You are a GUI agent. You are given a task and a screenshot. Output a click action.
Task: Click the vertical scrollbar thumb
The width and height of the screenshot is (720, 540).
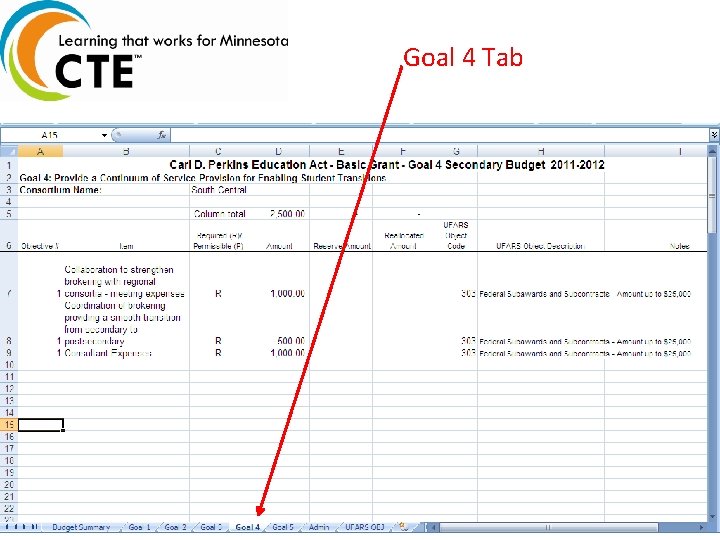713,195
